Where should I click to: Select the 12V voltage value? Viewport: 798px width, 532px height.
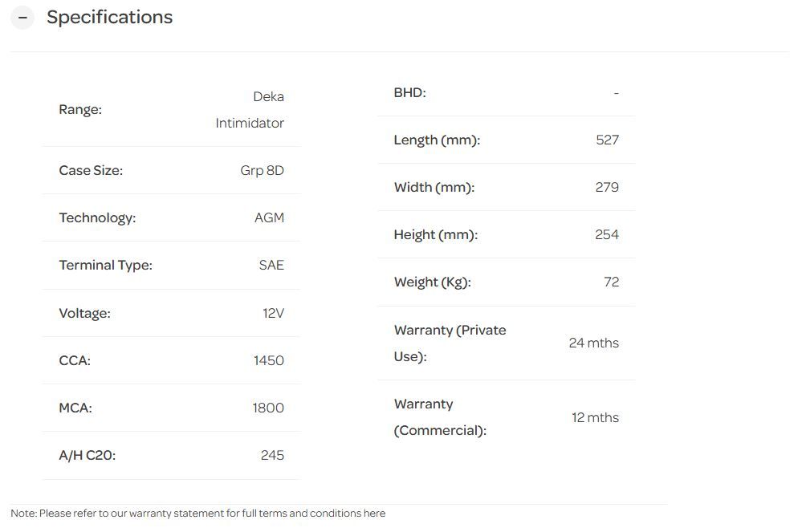[x=273, y=313]
